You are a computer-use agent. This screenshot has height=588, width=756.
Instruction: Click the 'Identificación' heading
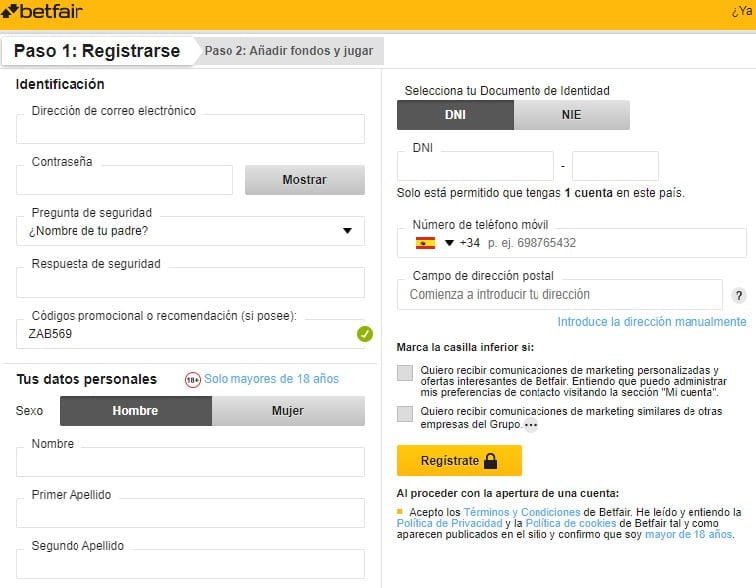pyautogui.click(x=60, y=84)
